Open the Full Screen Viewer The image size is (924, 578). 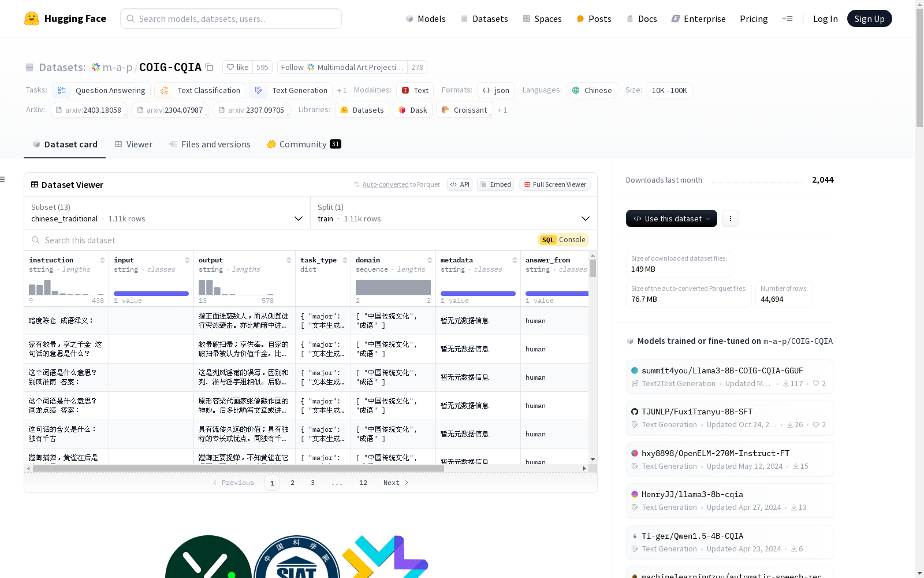tap(554, 184)
